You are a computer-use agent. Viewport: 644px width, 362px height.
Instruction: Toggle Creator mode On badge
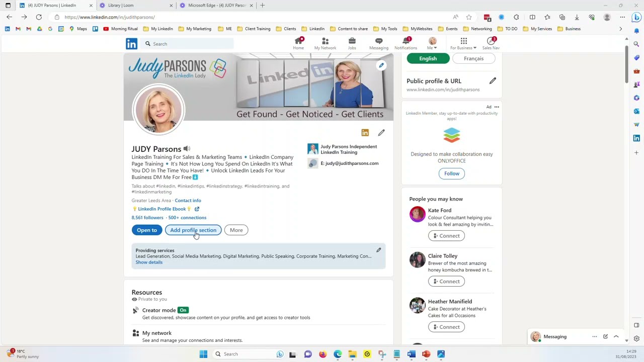pyautogui.click(x=183, y=310)
